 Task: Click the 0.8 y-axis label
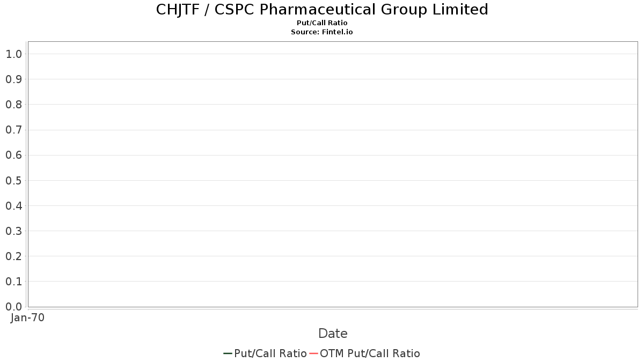pos(13,105)
